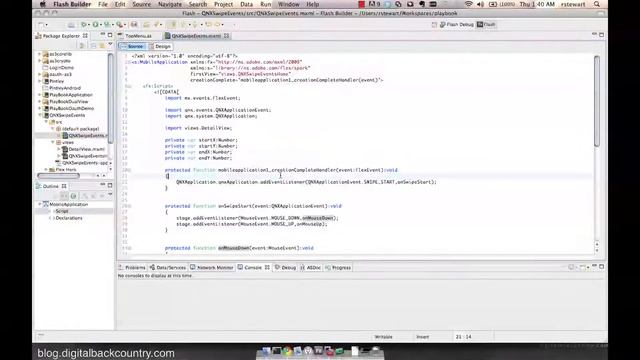Screen dimensions: 640x360
Task: Collapse the views package
Action: (53, 142)
